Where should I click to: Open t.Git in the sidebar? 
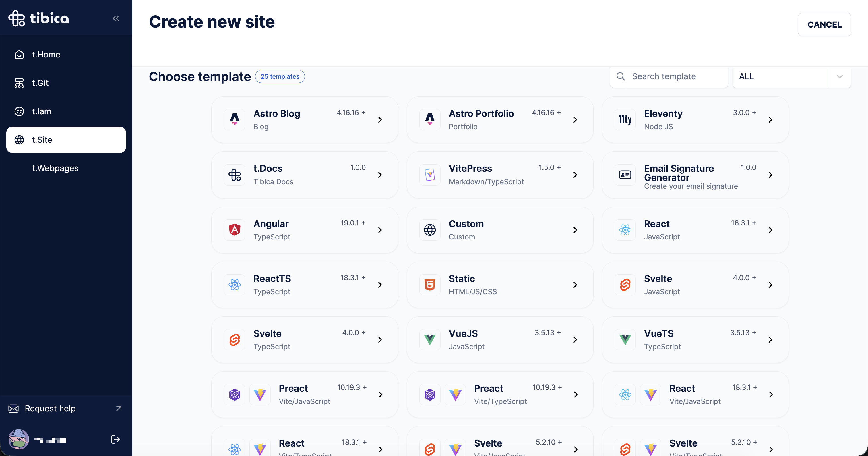click(x=40, y=83)
